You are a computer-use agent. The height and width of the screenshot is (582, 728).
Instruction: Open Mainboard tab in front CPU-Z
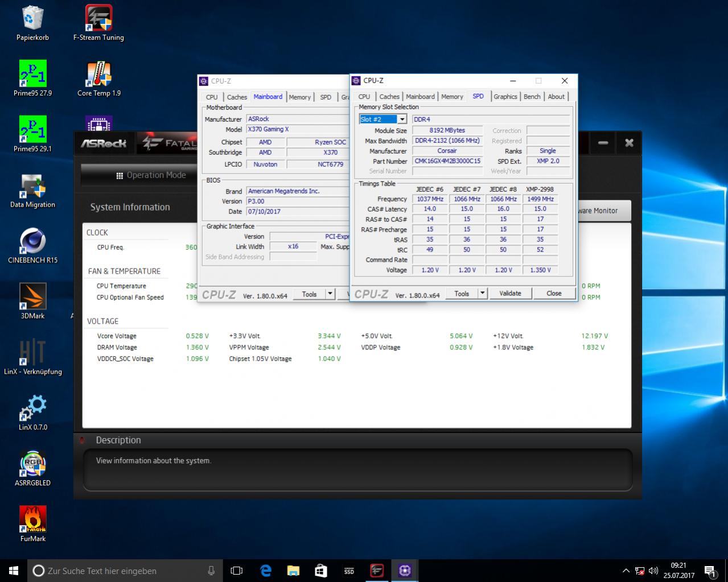pyautogui.click(x=420, y=97)
